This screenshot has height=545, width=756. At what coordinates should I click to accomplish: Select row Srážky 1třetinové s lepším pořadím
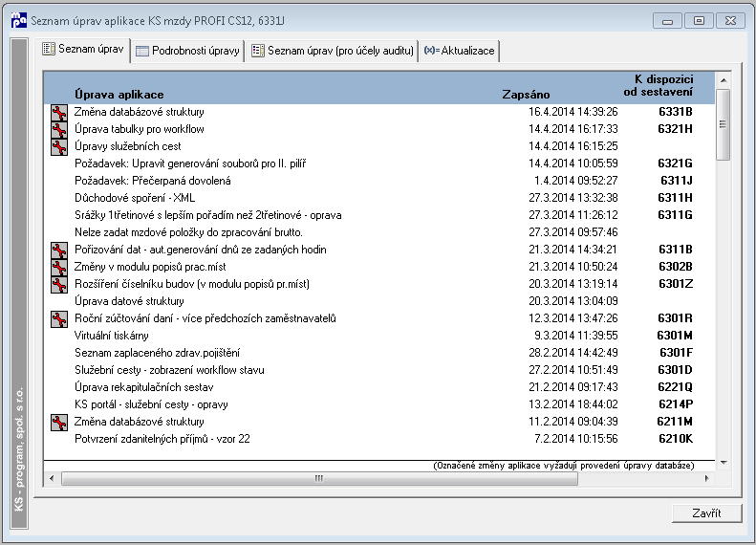(x=379, y=215)
